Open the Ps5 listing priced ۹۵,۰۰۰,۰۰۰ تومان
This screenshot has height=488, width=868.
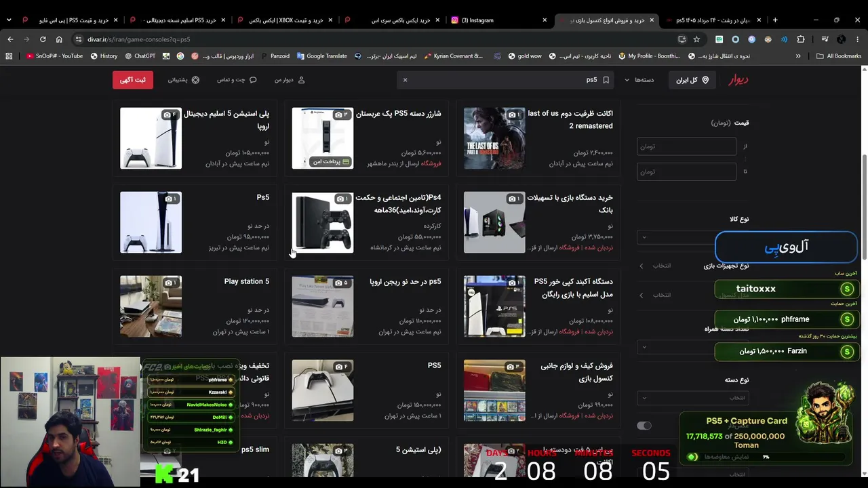click(x=195, y=222)
